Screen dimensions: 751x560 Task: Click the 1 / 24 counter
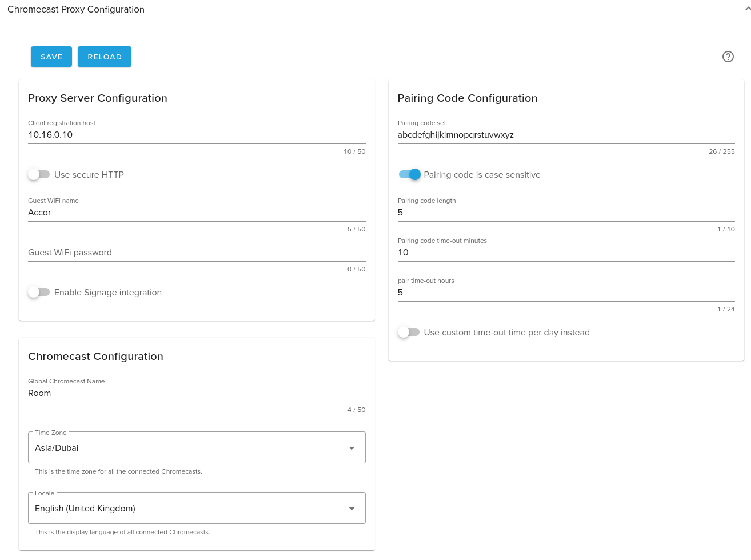[x=726, y=309]
